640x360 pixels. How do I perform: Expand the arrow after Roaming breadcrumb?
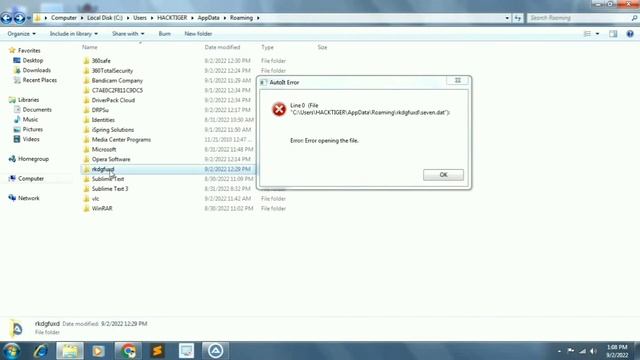pos(258,18)
